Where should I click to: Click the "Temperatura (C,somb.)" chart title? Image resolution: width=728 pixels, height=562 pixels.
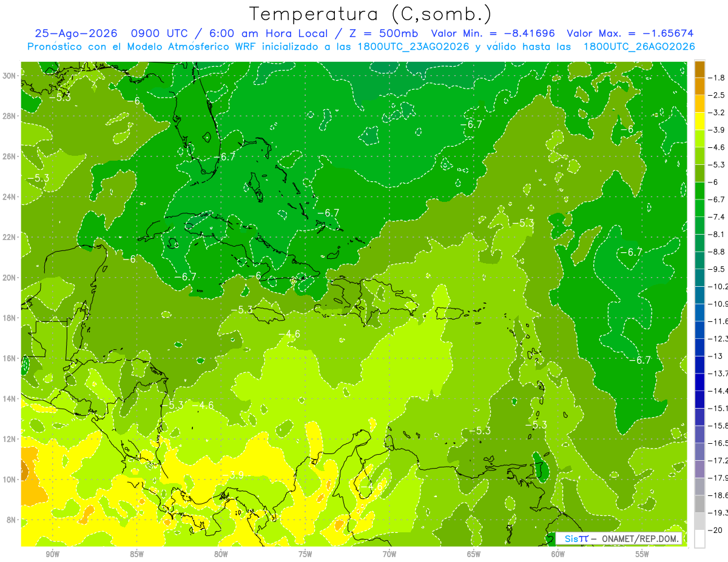click(371, 14)
